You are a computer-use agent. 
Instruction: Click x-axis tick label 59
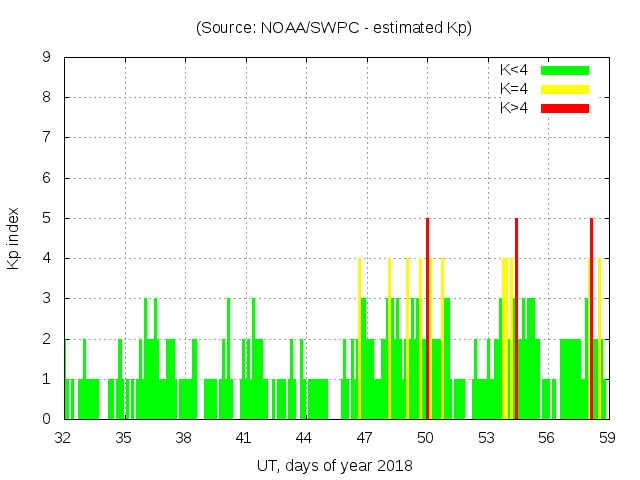point(606,437)
